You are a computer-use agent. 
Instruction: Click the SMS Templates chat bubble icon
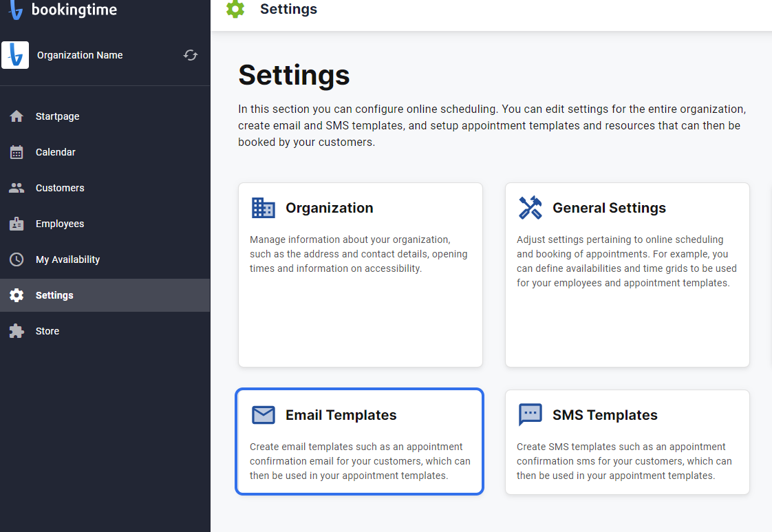530,415
